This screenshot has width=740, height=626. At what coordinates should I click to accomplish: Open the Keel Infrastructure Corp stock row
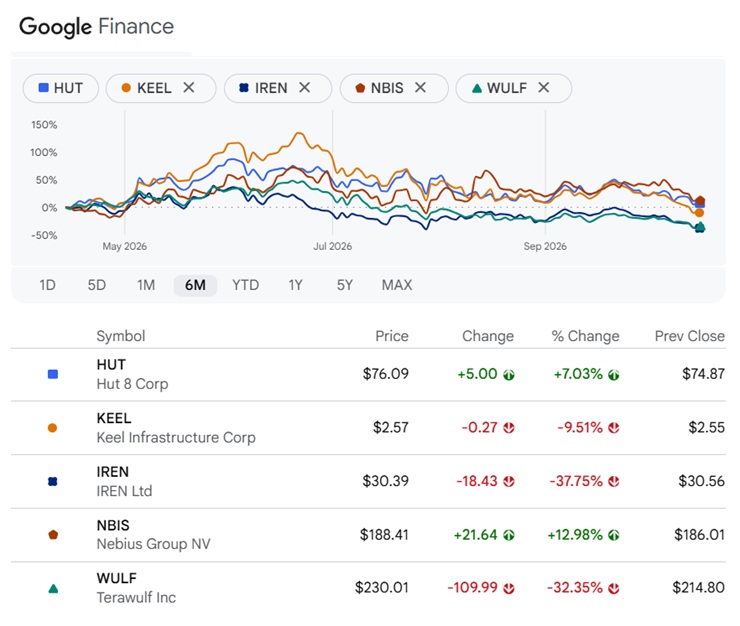(x=368, y=428)
